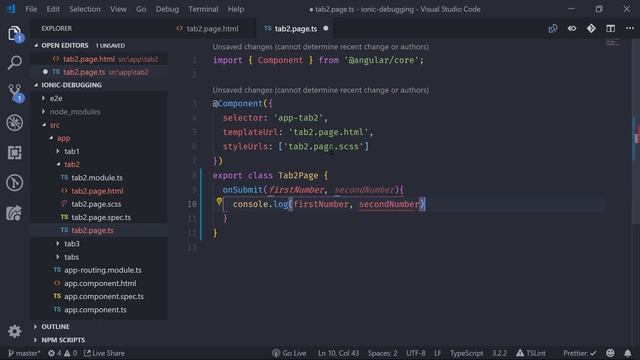Open tab2.page.spec.ts in the file tree
The image size is (640, 360).
tap(101, 217)
